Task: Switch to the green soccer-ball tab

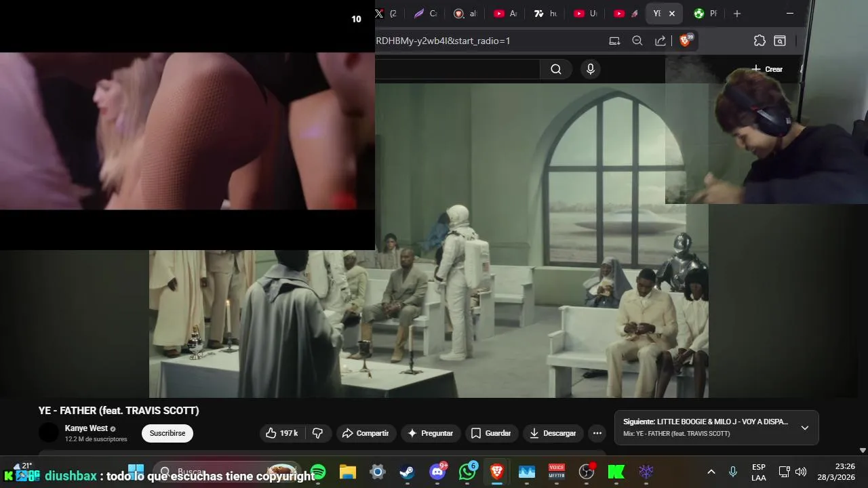Action: [705, 14]
